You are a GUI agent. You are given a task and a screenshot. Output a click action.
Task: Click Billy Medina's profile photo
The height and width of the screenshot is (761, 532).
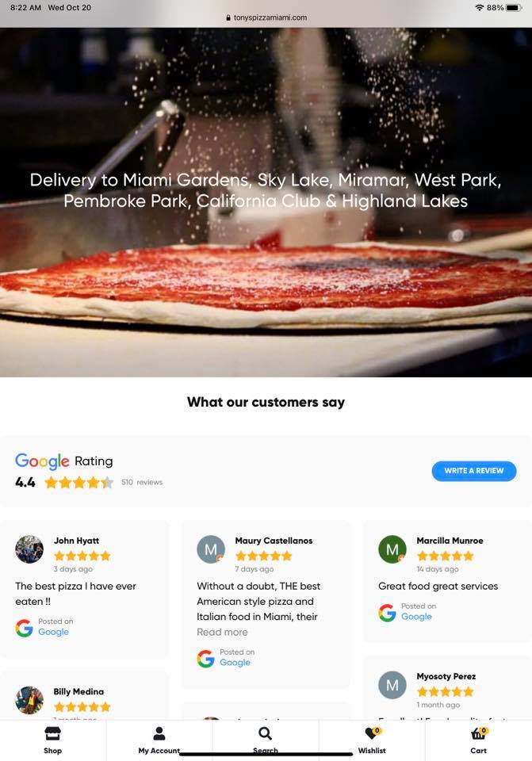(29, 700)
